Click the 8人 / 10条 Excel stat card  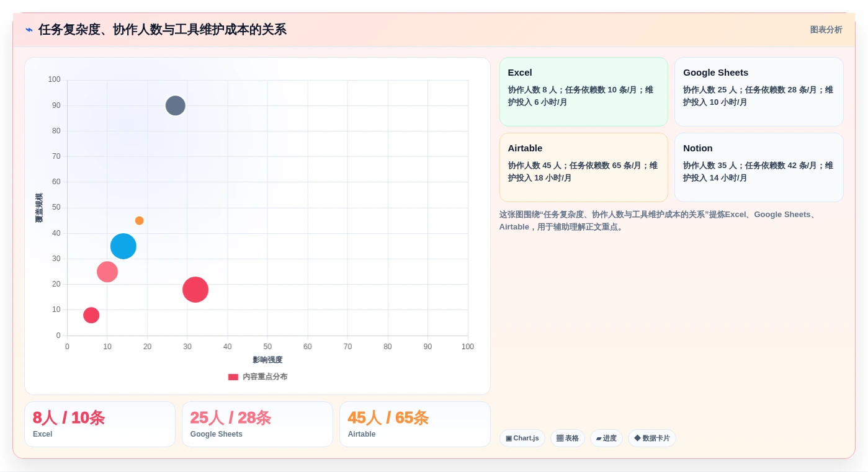click(x=100, y=424)
